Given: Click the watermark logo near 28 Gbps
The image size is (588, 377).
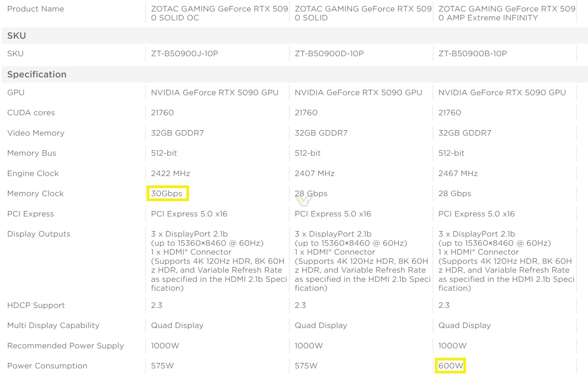Looking at the screenshot, I should tap(303, 201).
